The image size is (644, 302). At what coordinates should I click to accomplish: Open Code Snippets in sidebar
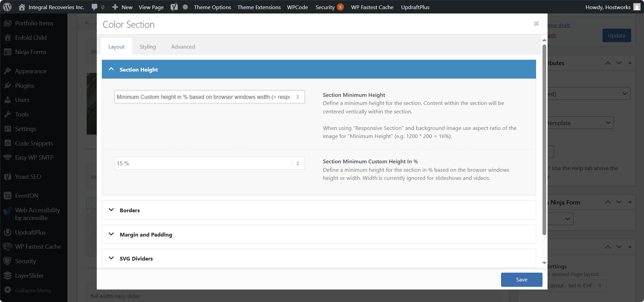pos(34,143)
